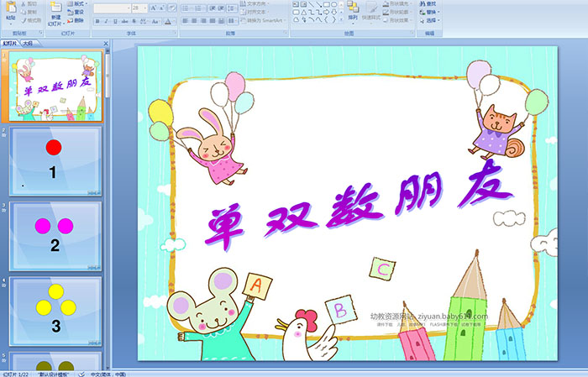
Task: Click Find (查找) binoculars icon
Action: (x=423, y=3)
